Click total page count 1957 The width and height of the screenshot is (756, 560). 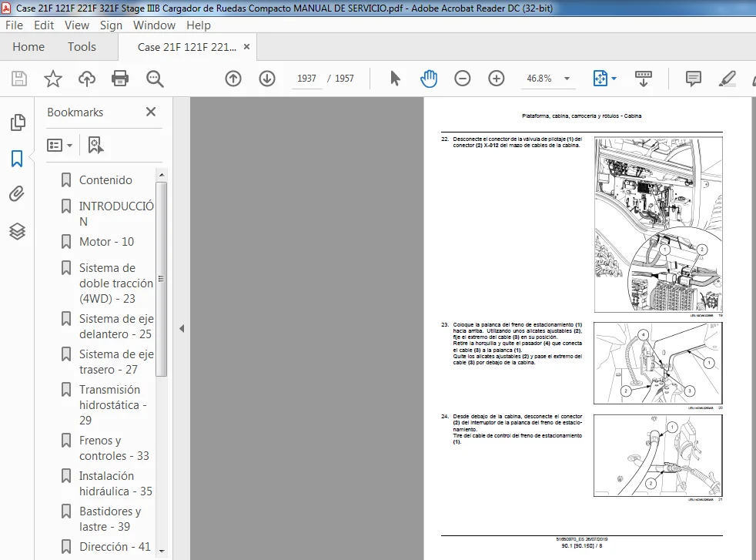[x=344, y=78]
